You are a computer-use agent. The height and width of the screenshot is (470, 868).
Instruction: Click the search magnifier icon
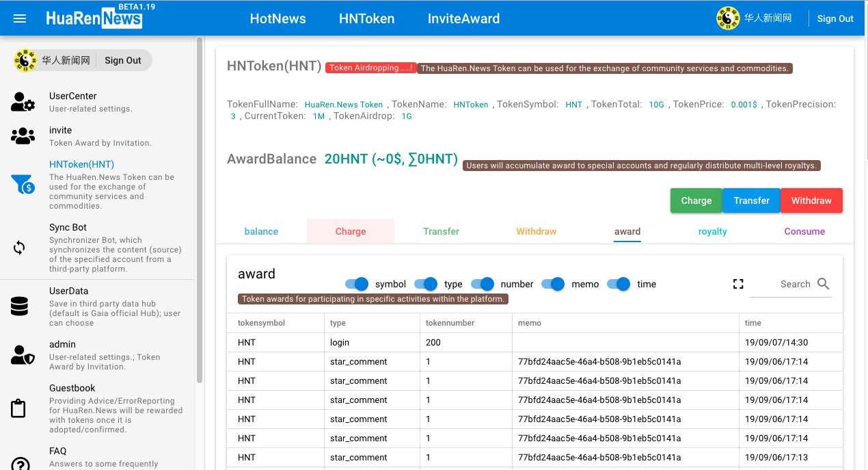pyautogui.click(x=824, y=283)
